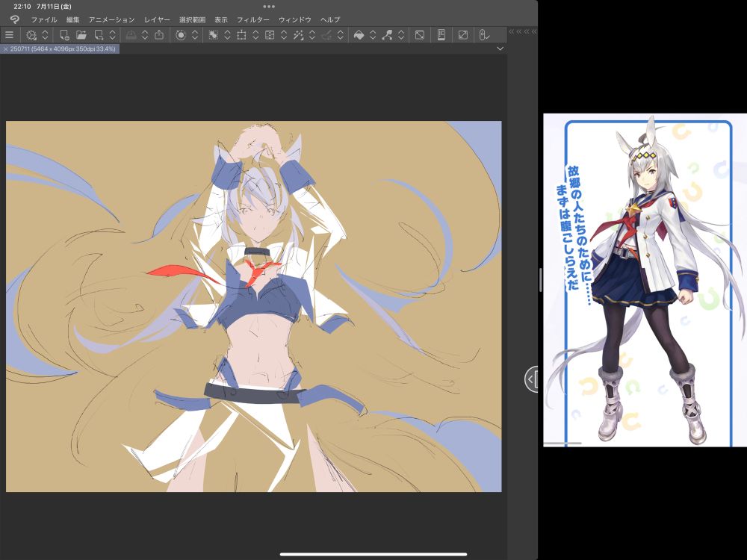Image resolution: width=747 pixels, height=560 pixels.
Task: Click the finger touch gesture icon
Action: click(484, 35)
